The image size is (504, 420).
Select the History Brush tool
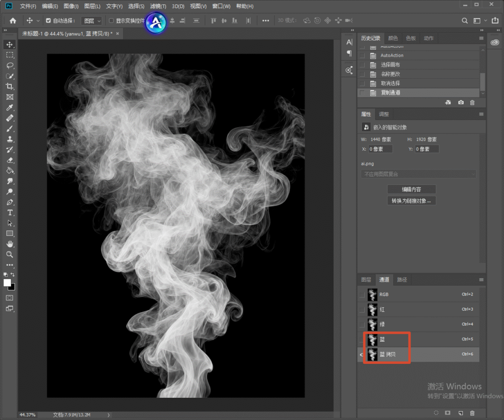pyautogui.click(x=10, y=150)
